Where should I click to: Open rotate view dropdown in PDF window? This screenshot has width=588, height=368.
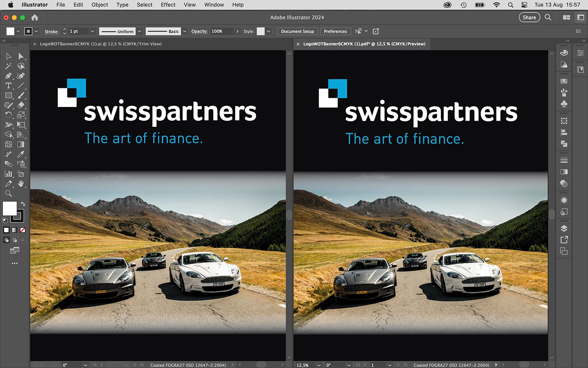coord(349,365)
